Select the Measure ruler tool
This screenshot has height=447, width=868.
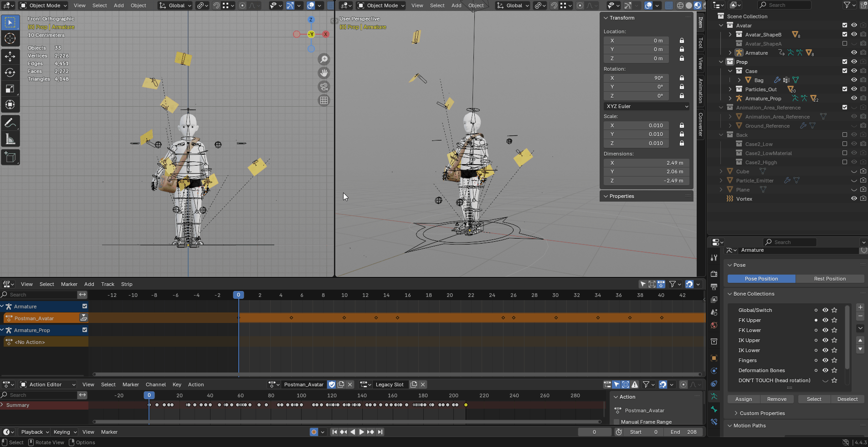point(10,139)
